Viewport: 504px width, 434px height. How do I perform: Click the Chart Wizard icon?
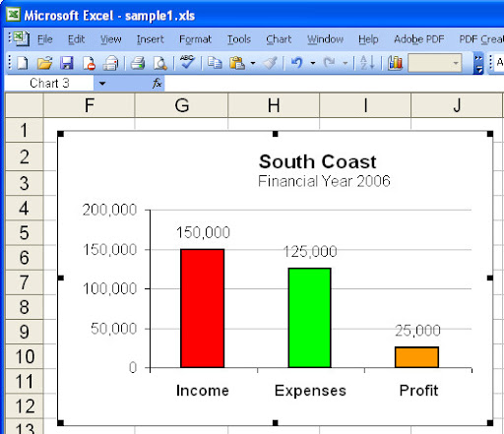pyautogui.click(x=396, y=63)
